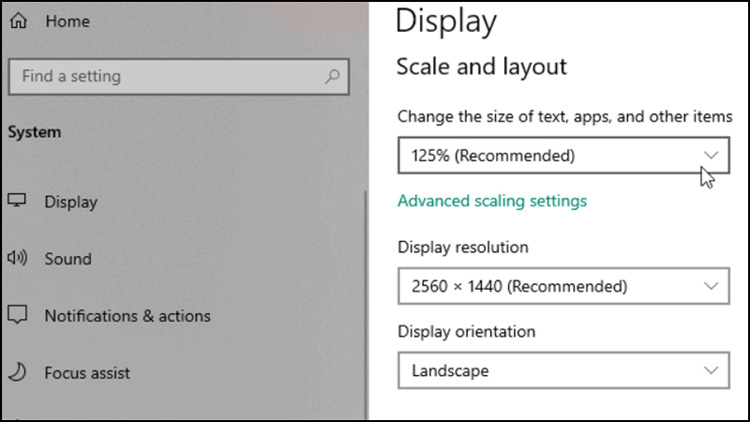
Task: Click the Display monitor icon
Action: [x=17, y=200]
